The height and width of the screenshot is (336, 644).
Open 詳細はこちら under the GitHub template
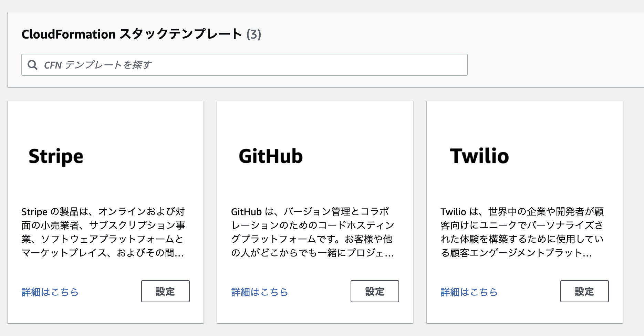259,292
